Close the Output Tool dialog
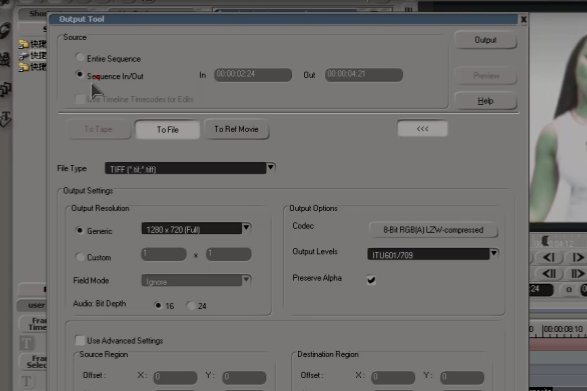Viewport: 587px width, 391px height. [523, 19]
